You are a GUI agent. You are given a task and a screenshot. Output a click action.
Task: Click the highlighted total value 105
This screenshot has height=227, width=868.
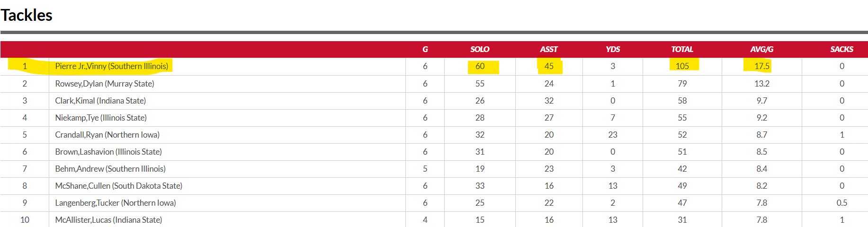682,66
